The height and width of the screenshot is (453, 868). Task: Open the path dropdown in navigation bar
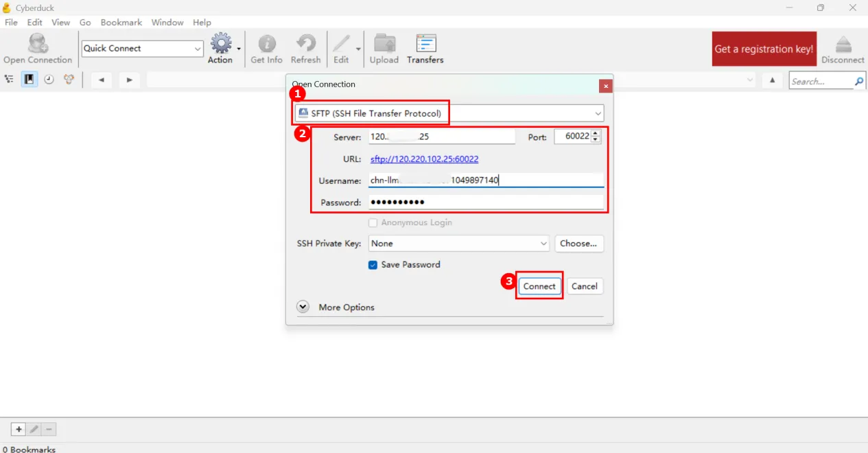click(x=750, y=80)
